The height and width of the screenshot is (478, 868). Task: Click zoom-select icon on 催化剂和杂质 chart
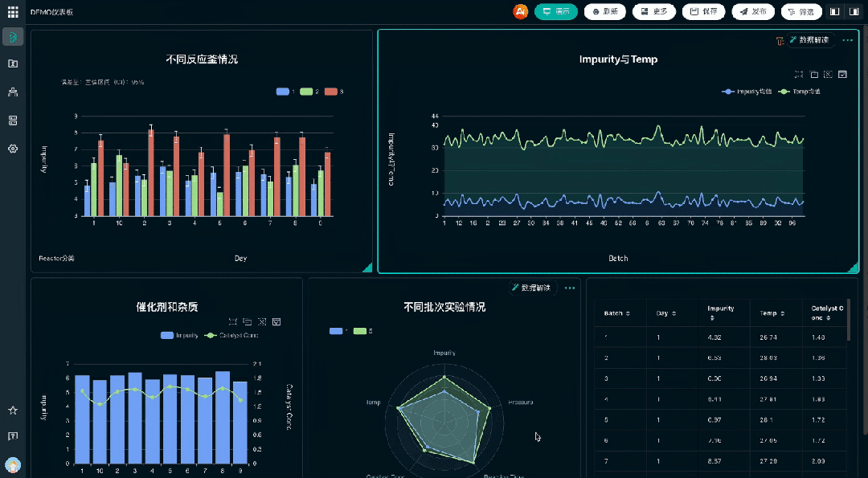[233, 321]
